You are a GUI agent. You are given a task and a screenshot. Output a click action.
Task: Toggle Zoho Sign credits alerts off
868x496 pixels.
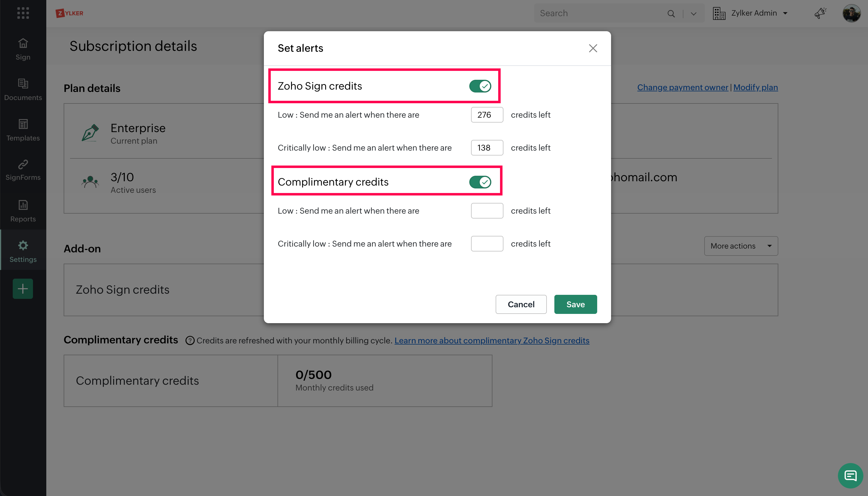[480, 86]
